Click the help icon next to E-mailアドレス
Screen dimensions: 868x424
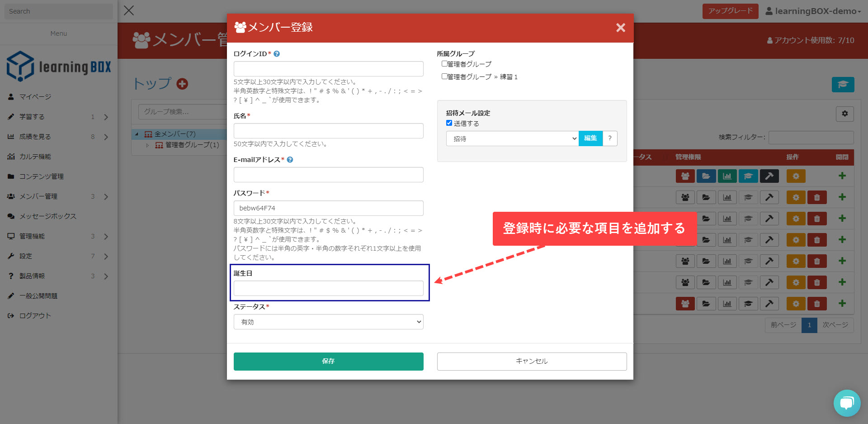click(290, 160)
